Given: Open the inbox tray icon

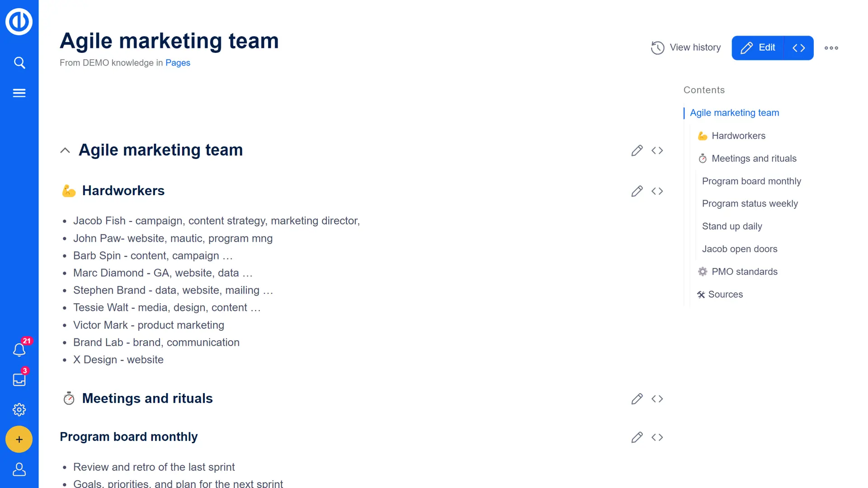Looking at the screenshot, I should (x=19, y=380).
